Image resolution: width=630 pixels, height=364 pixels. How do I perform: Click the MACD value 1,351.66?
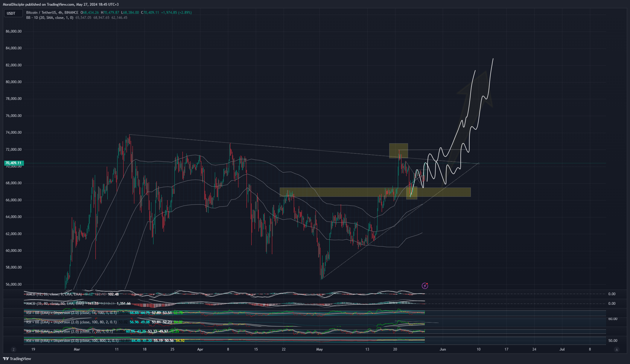(x=124, y=304)
